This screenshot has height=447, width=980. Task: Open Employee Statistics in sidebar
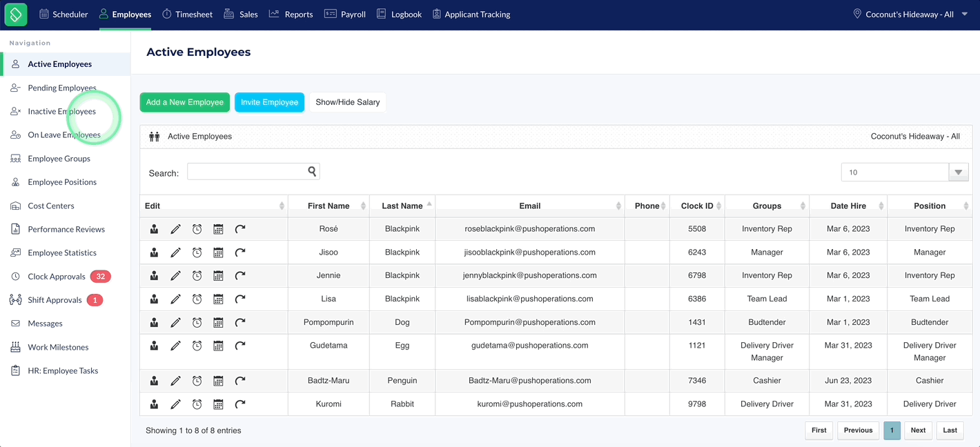62,252
